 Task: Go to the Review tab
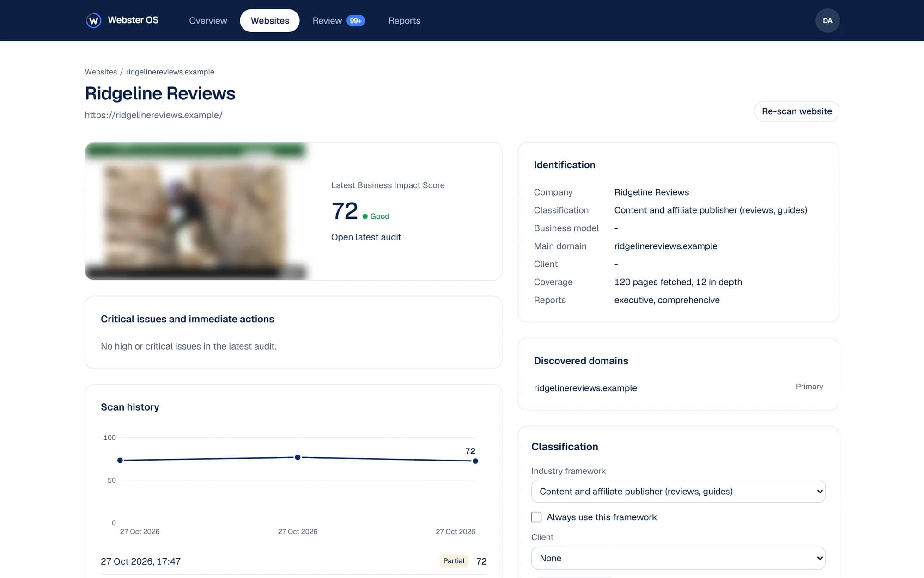click(x=327, y=21)
